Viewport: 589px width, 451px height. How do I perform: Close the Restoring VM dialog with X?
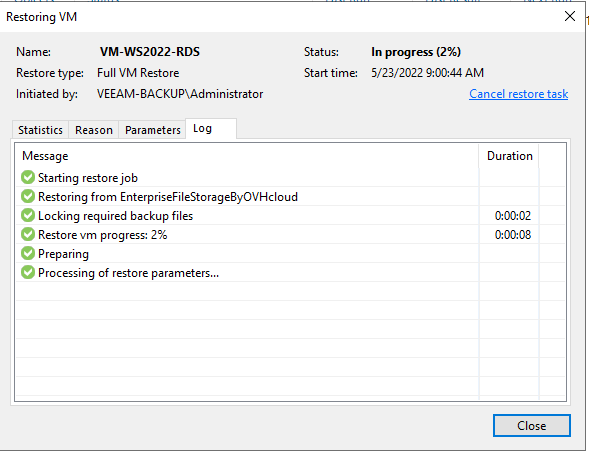click(x=570, y=16)
